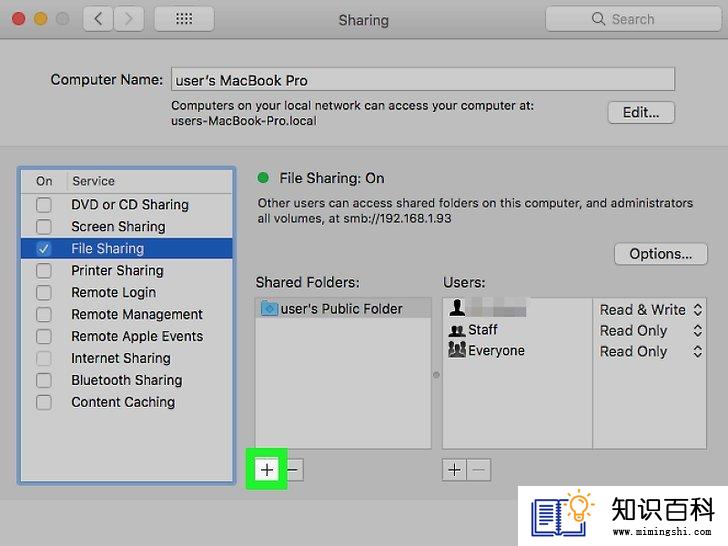Enable Content Caching checkbox
This screenshot has width=728, height=546.
(44, 402)
